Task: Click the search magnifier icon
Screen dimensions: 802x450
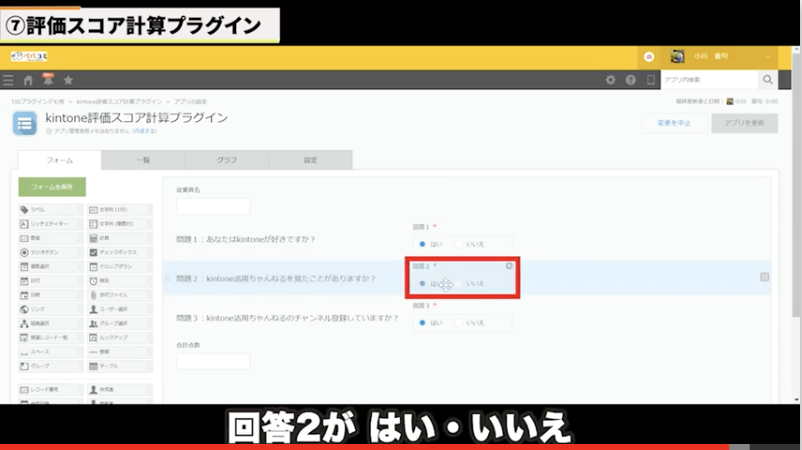Action: pos(768,80)
